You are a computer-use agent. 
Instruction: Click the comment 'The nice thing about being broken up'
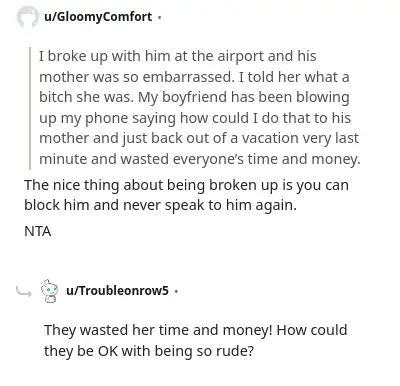186,195
